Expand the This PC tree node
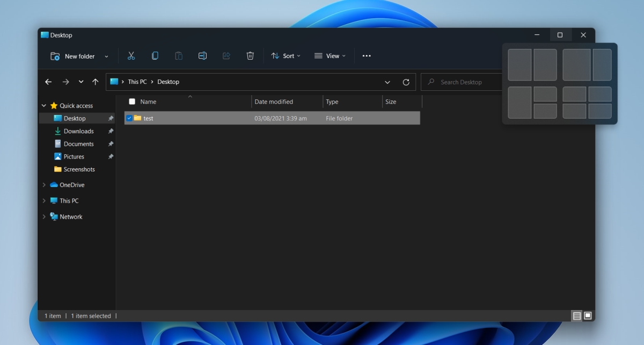 (44, 201)
